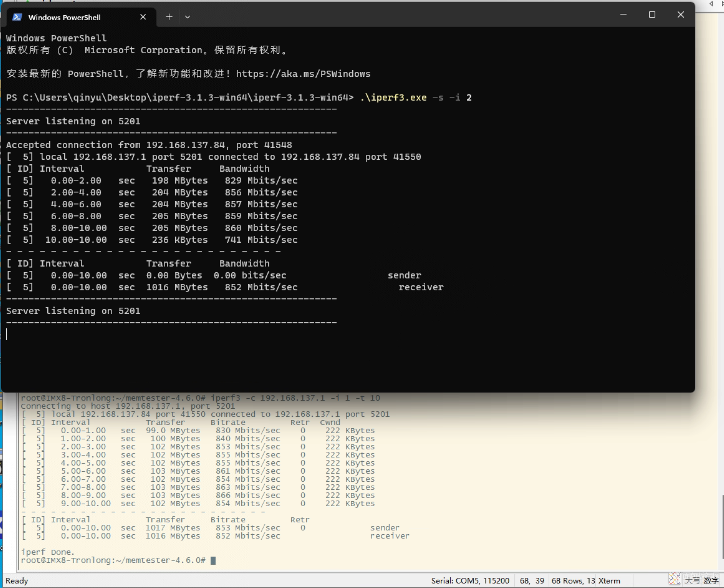Image resolution: width=724 pixels, height=588 pixels.
Task: Click the 861 Mbits/sec bitrate in serial terminal
Action: coord(248,471)
